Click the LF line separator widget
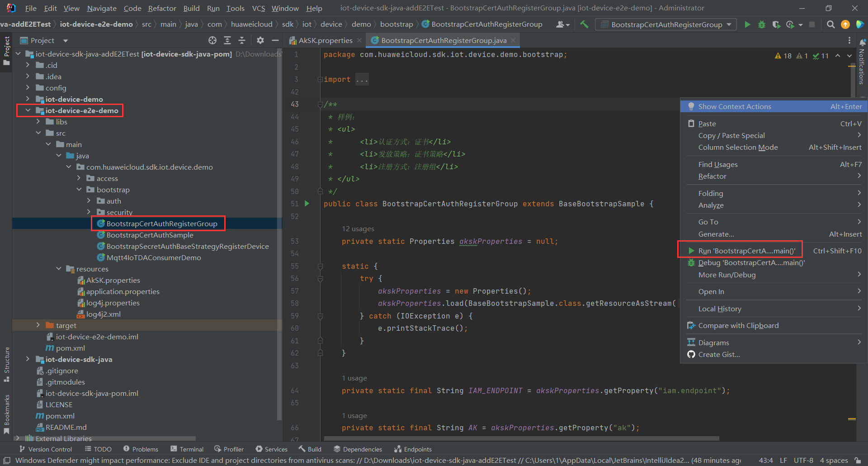 click(x=783, y=460)
